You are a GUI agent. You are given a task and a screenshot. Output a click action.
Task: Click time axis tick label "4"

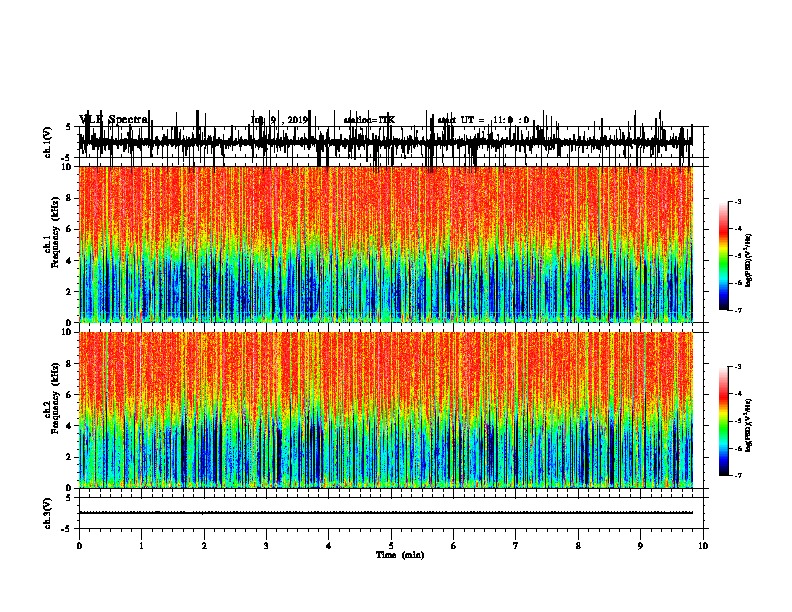(328, 546)
